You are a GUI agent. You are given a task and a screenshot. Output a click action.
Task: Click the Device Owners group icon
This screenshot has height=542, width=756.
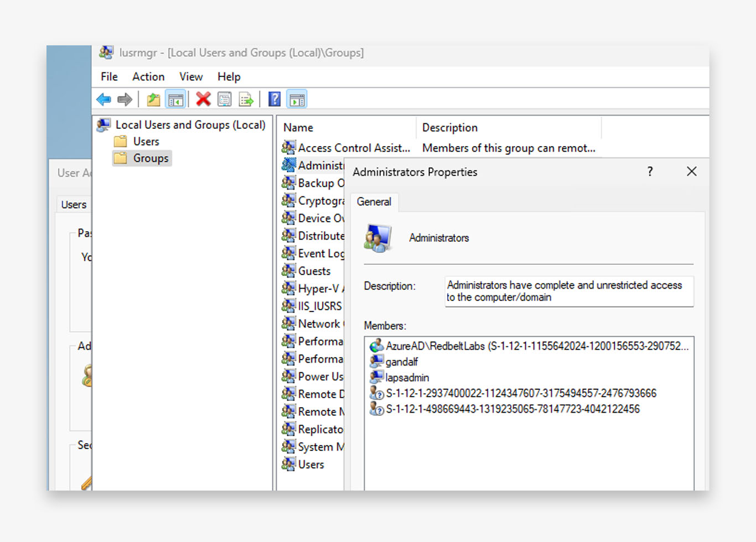288,218
